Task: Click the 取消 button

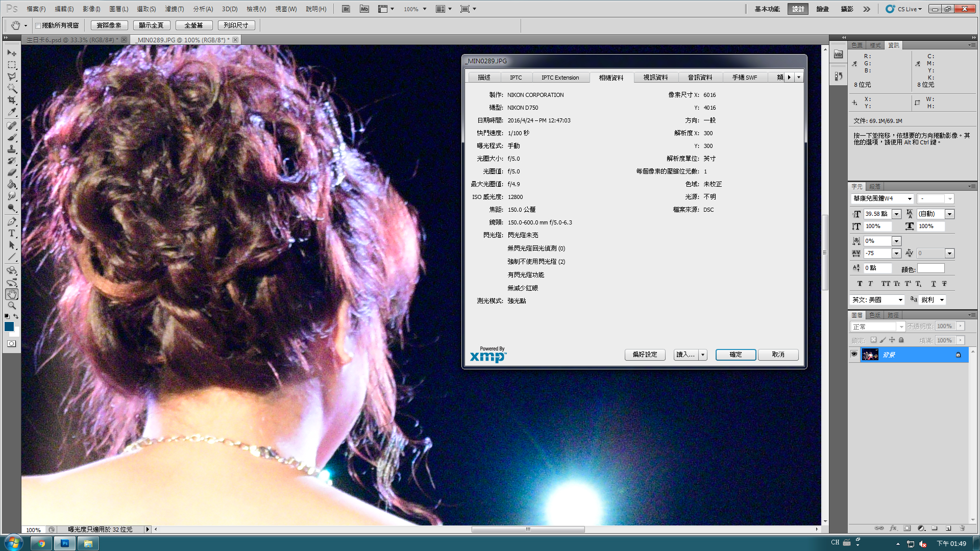Action: coord(778,355)
